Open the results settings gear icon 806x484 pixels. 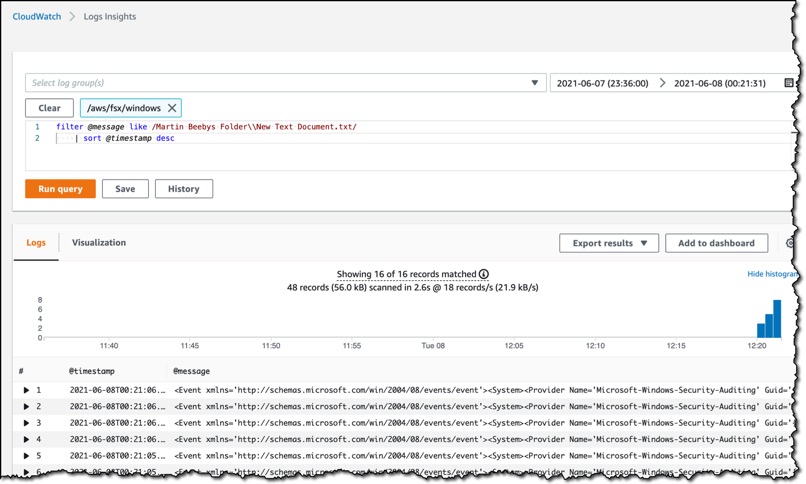coord(790,243)
